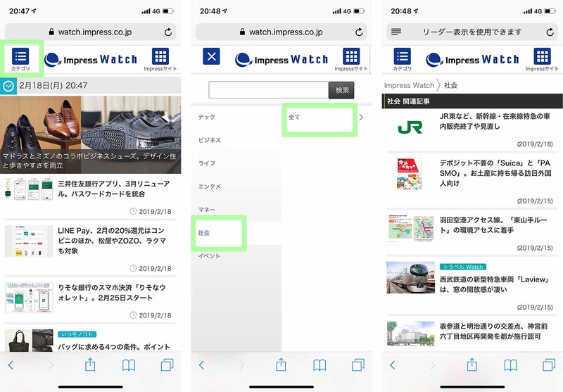Click the 検索 button
This screenshot has width=563, height=392.
pos(341,90)
